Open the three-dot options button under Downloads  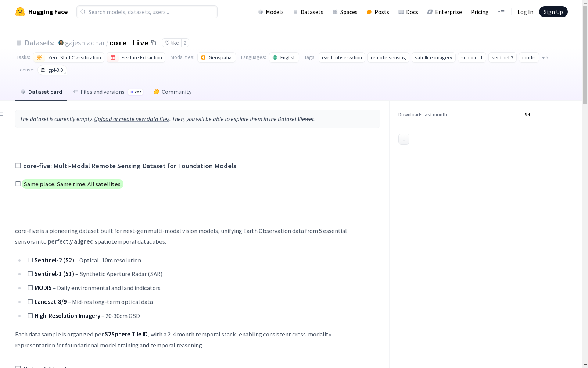pyautogui.click(x=404, y=139)
